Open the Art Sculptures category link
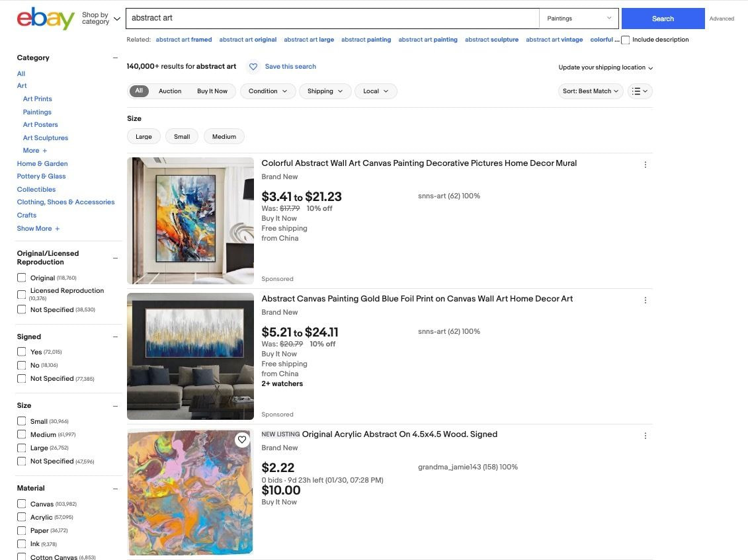The height and width of the screenshot is (560, 748). 46,138
